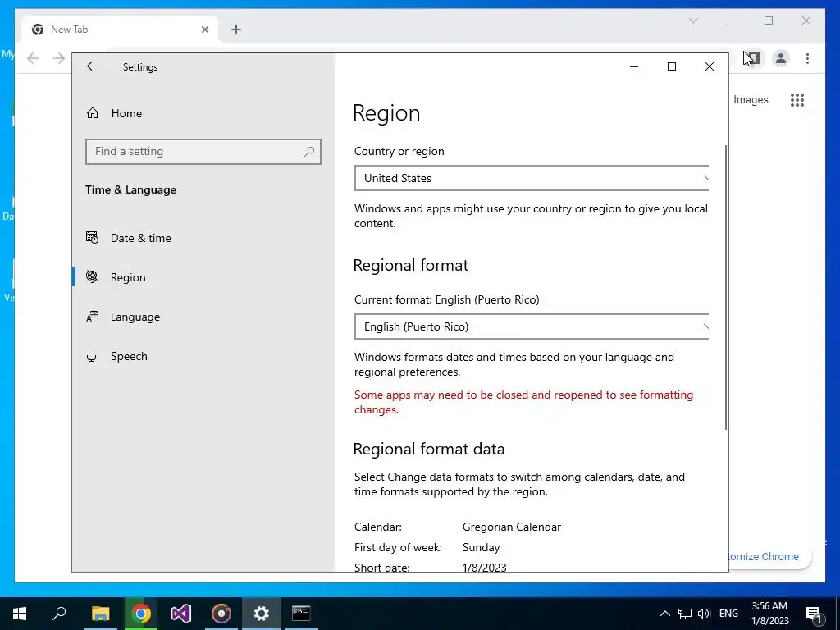Open the taskbar clock showing 3:56 AM
This screenshot has height=630, width=840.
tap(769, 614)
